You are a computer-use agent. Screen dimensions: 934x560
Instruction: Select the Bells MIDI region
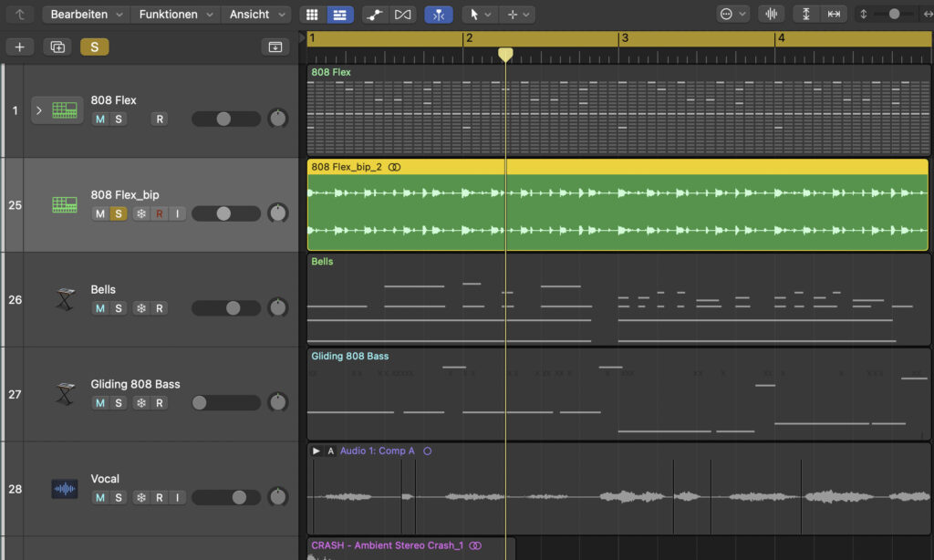click(x=618, y=300)
